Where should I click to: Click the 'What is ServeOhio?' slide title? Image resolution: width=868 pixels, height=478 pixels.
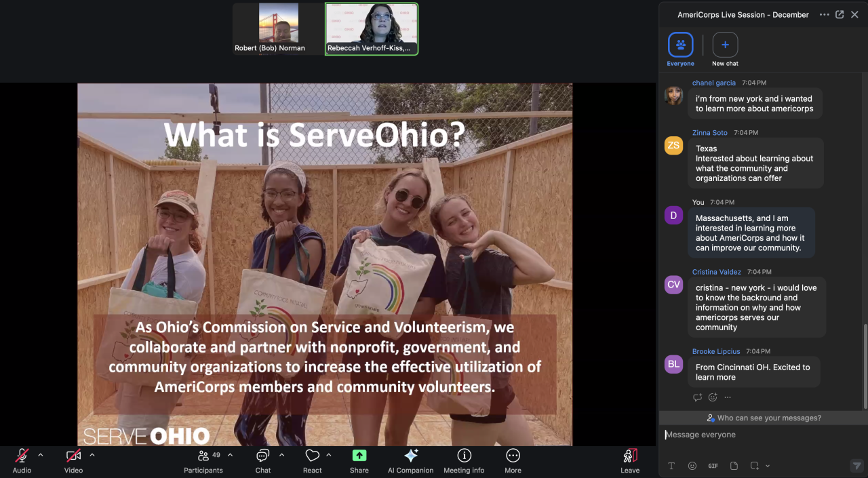315,136
